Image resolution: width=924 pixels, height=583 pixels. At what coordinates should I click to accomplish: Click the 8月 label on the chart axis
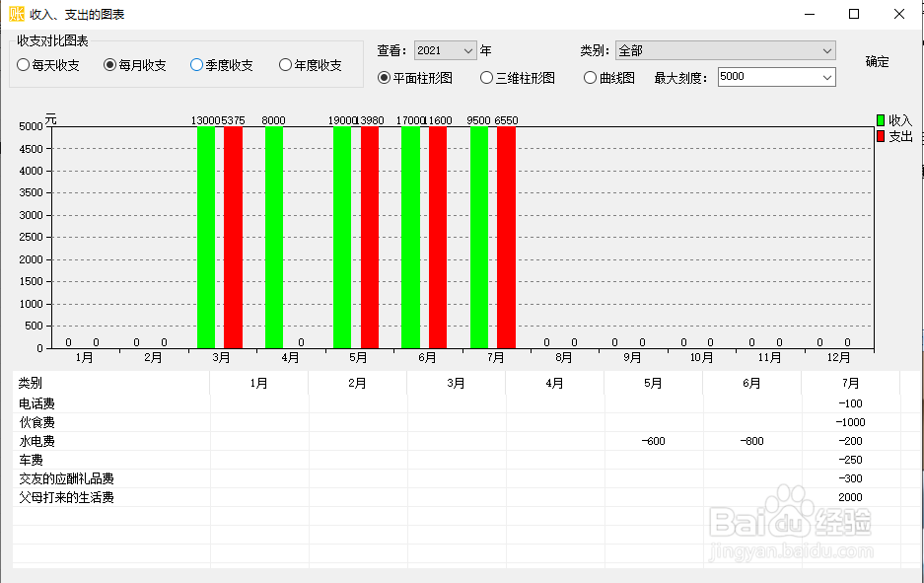pos(564,357)
